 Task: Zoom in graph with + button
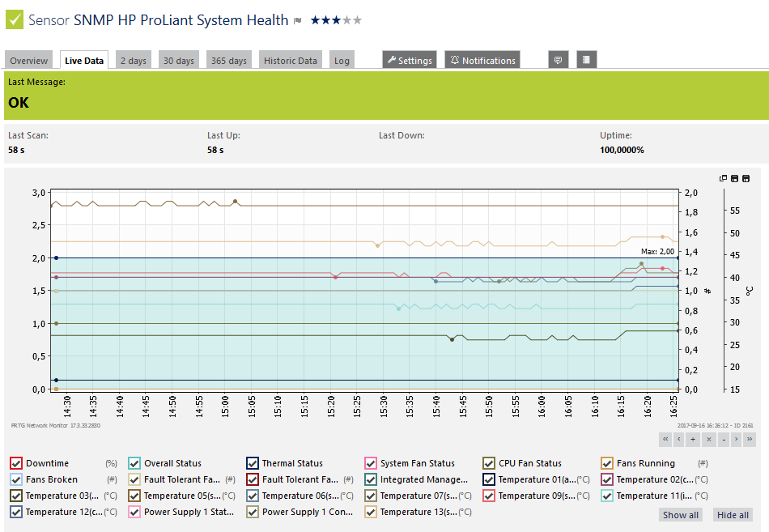click(693, 439)
